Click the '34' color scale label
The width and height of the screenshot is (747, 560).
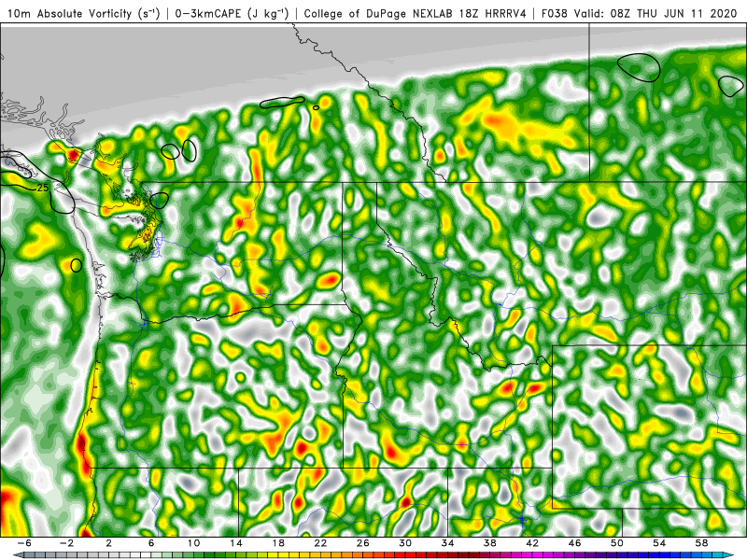coord(447,543)
